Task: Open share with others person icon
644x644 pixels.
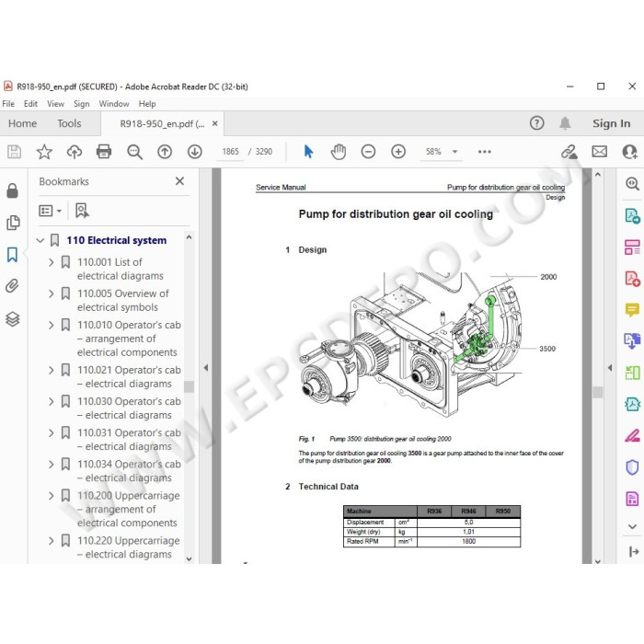Action: pos(629,152)
